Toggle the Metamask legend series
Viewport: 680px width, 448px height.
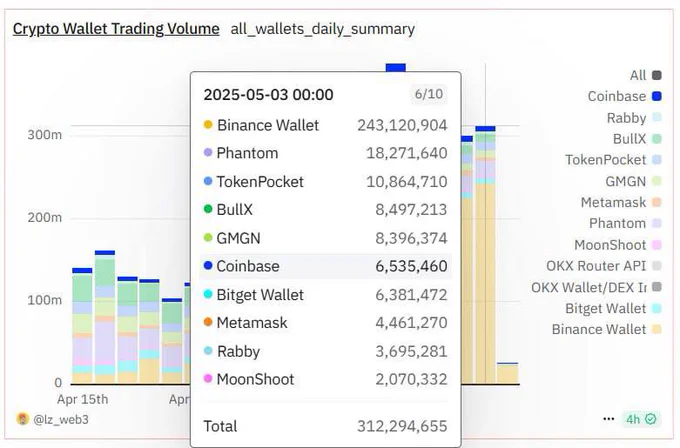pos(621,203)
